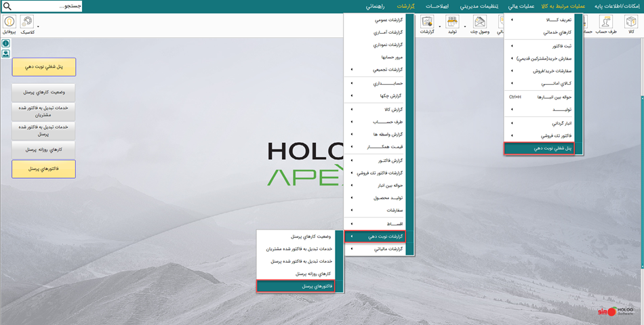Screen dimensions: 644x325
Task: Open dropdown arrow beside تولید toolbar icon
Action: coord(465,27)
